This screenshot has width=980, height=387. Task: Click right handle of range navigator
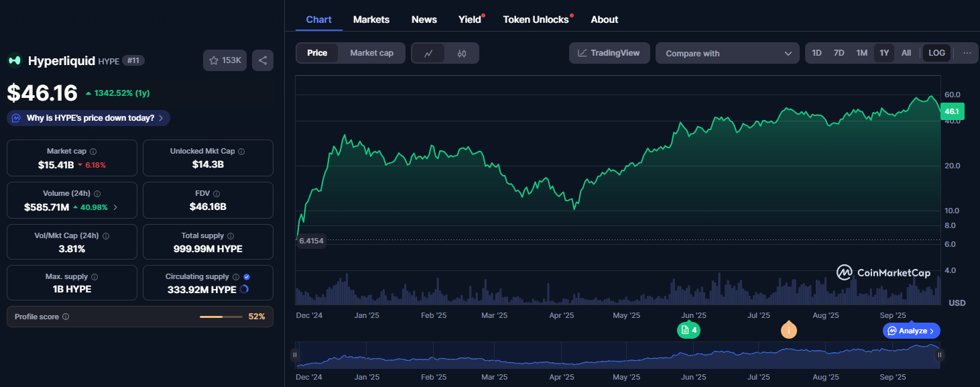click(940, 355)
